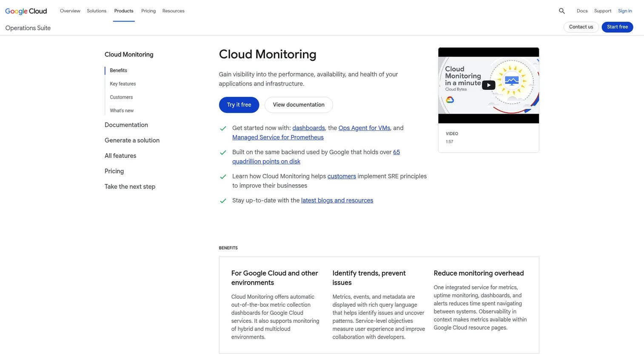Image resolution: width=644 pixels, height=362 pixels.
Task: Open the customers link in the checklist
Action: (342, 176)
